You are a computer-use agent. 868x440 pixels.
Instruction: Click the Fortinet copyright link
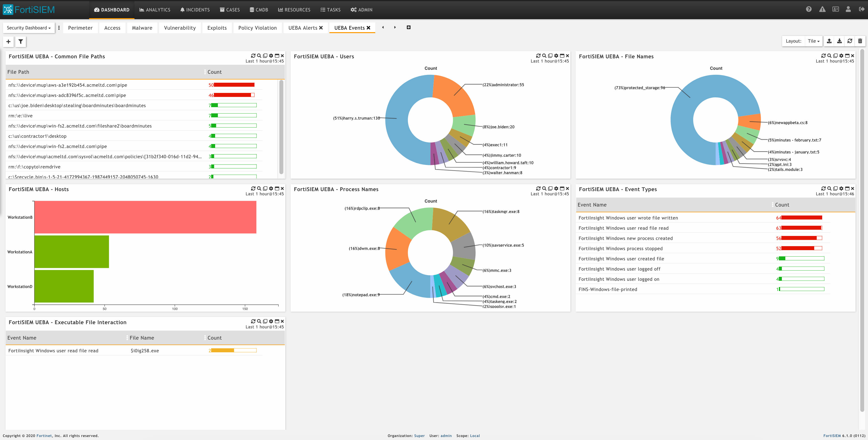click(x=44, y=436)
